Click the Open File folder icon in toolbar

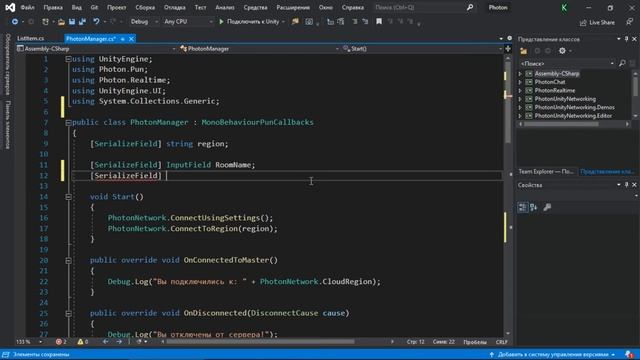coord(61,22)
